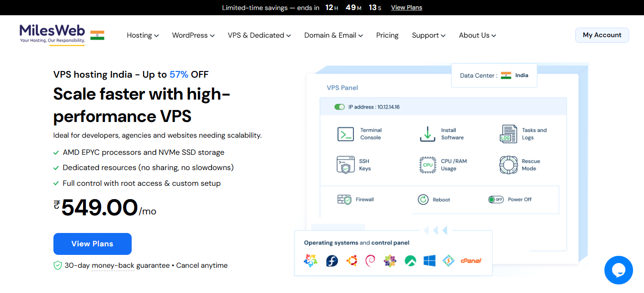
Task: Switch the Power Off toggle on
Action: 496,199
